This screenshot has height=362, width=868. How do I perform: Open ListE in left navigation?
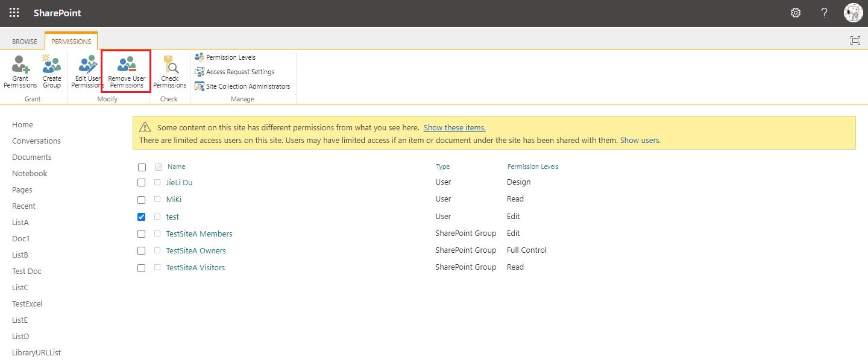click(20, 320)
